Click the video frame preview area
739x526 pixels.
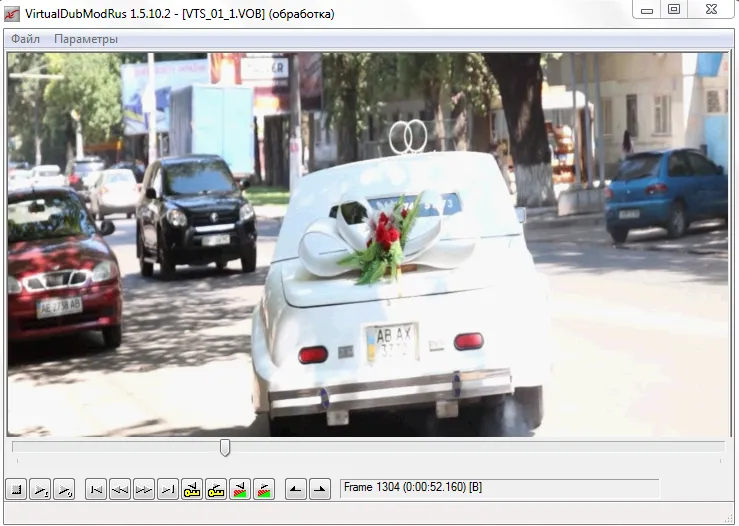(x=368, y=244)
